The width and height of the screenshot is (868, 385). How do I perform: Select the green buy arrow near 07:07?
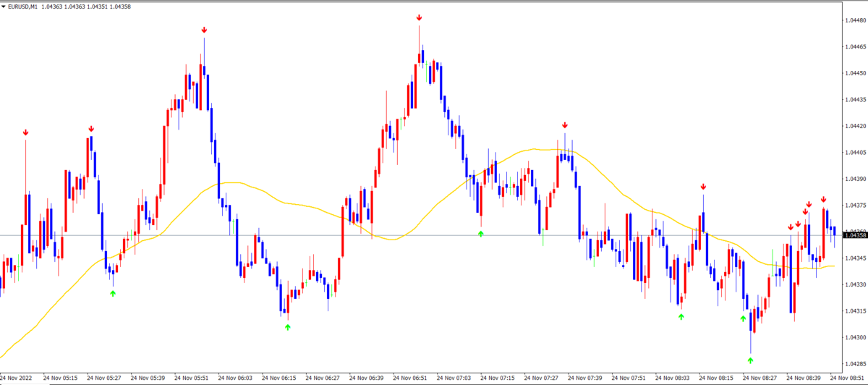pos(480,234)
